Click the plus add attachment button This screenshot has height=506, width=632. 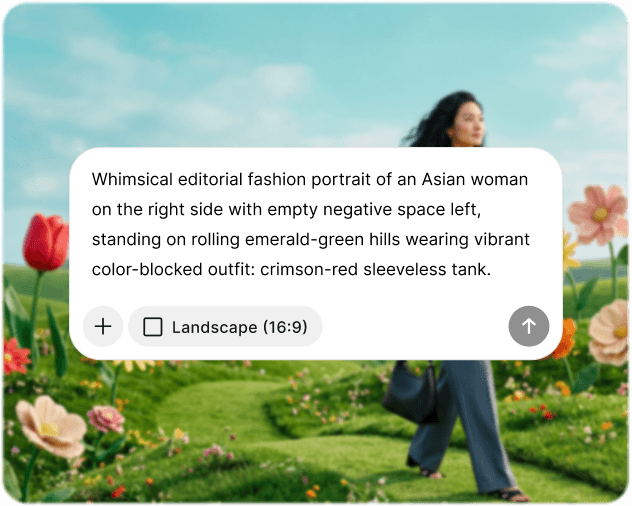tap(103, 326)
